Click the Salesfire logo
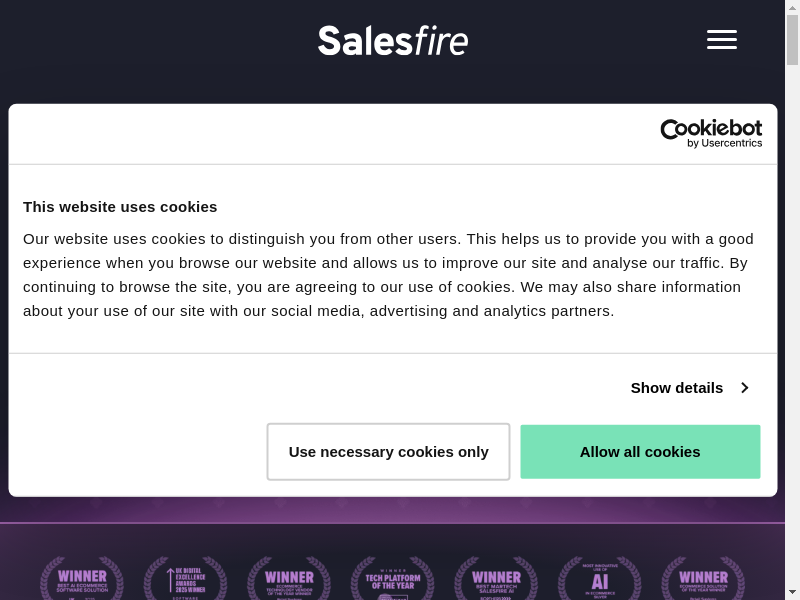The image size is (800, 600). [x=393, y=41]
